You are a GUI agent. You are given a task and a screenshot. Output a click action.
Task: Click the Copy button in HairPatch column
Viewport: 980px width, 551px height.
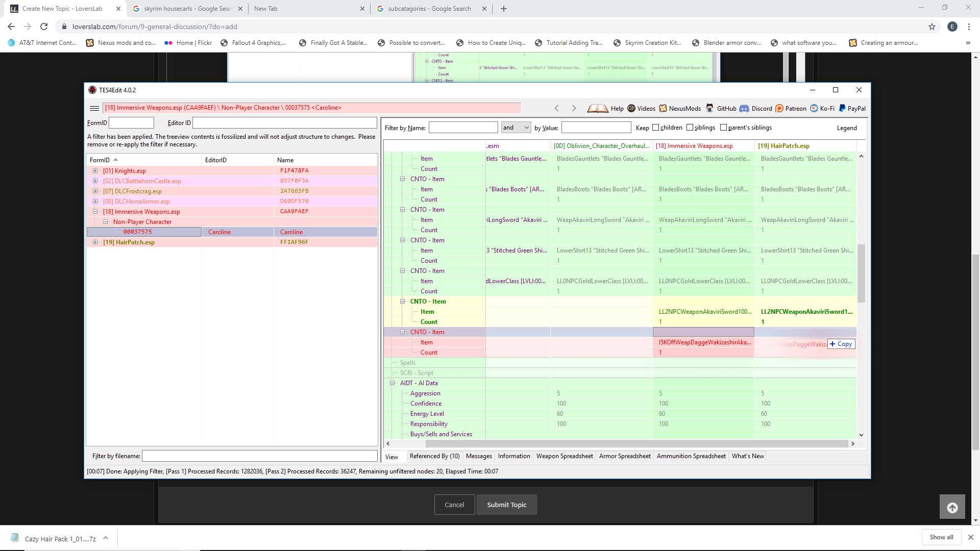click(x=841, y=344)
